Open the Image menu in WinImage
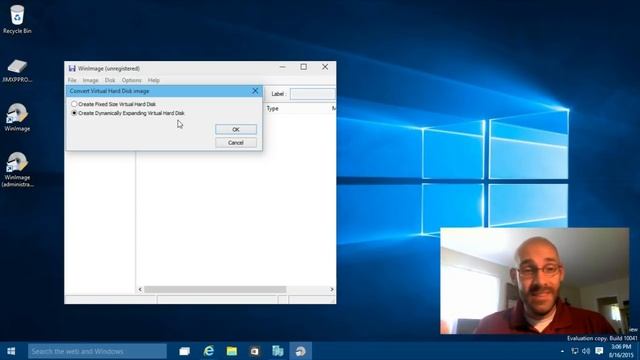Screen dimensions: 640x360 point(90,80)
